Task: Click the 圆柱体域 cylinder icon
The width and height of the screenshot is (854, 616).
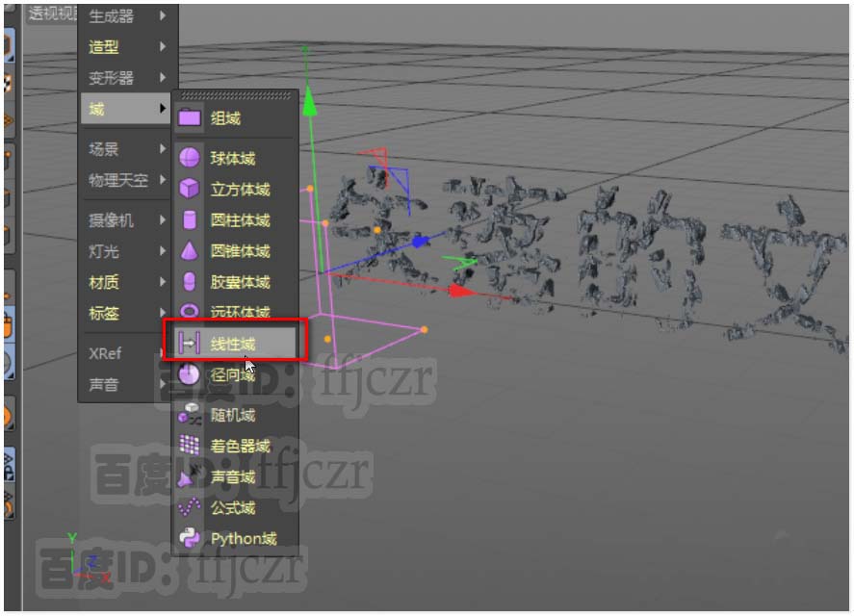Action: pyautogui.click(x=189, y=220)
